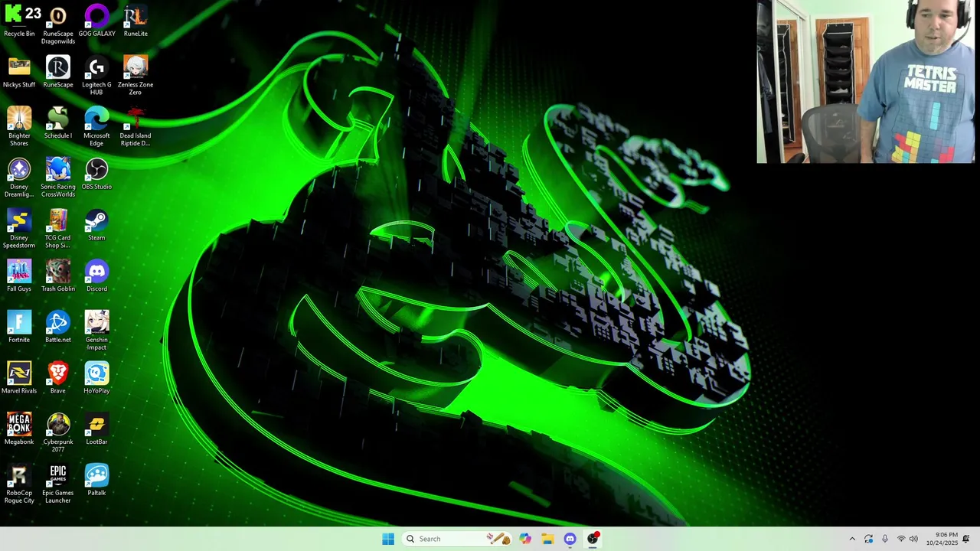980x551 pixels.
Task: Launch Paltalk desktop shortcut
Action: tap(96, 480)
